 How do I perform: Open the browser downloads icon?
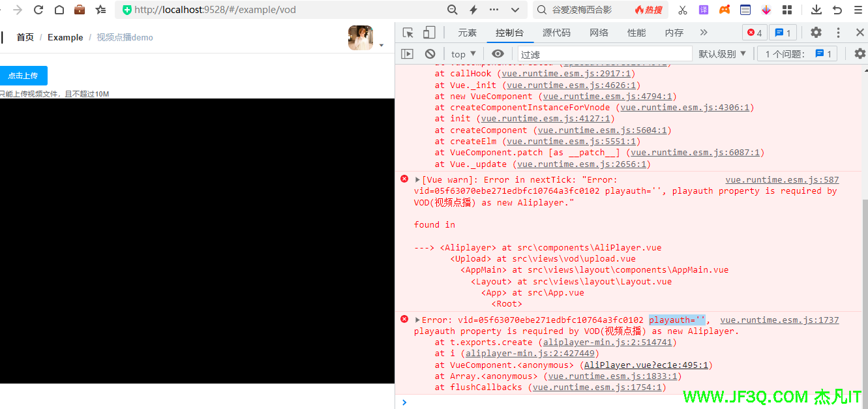click(816, 10)
